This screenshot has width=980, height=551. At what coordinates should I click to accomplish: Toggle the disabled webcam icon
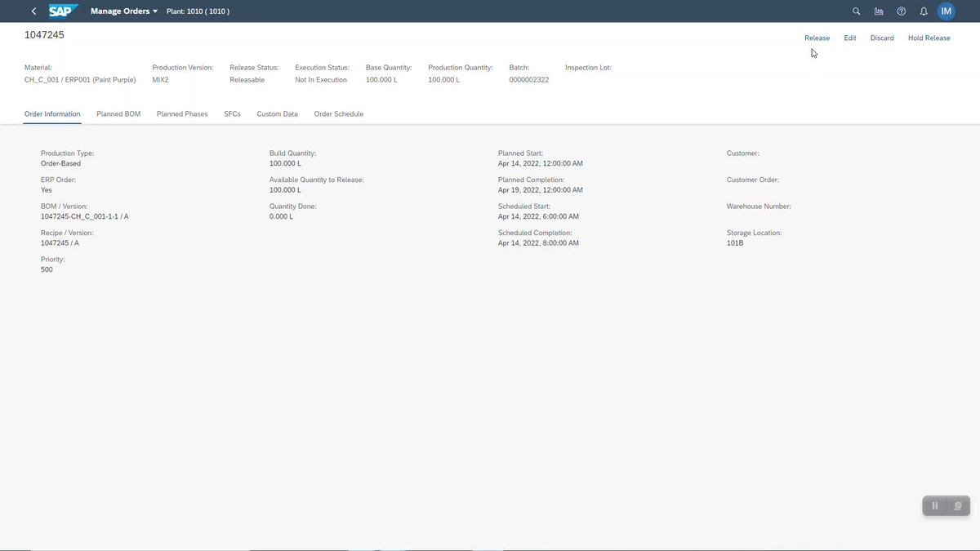pos(958,506)
